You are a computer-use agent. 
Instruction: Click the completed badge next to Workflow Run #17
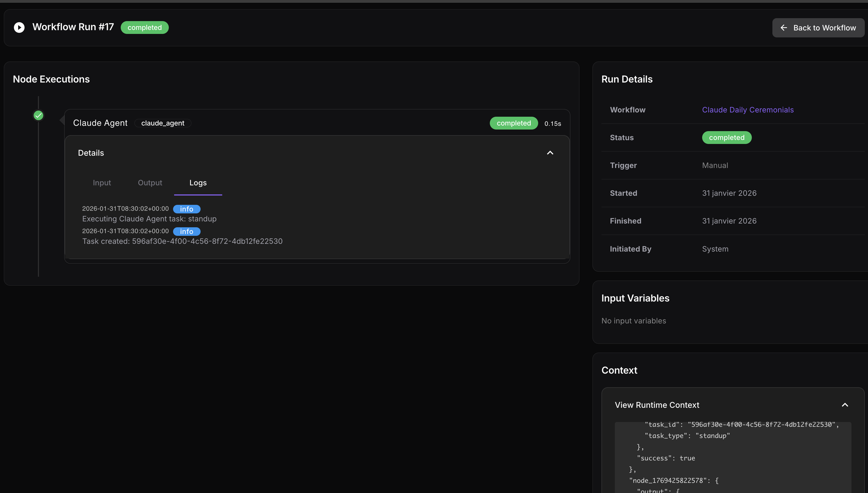[x=144, y=28]
